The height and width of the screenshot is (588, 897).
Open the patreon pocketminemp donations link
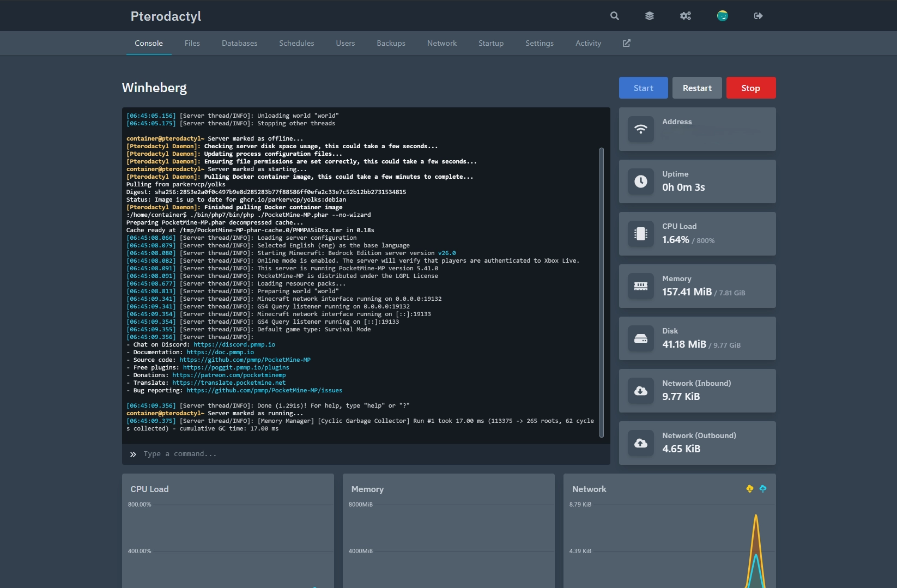pos(229,375)
